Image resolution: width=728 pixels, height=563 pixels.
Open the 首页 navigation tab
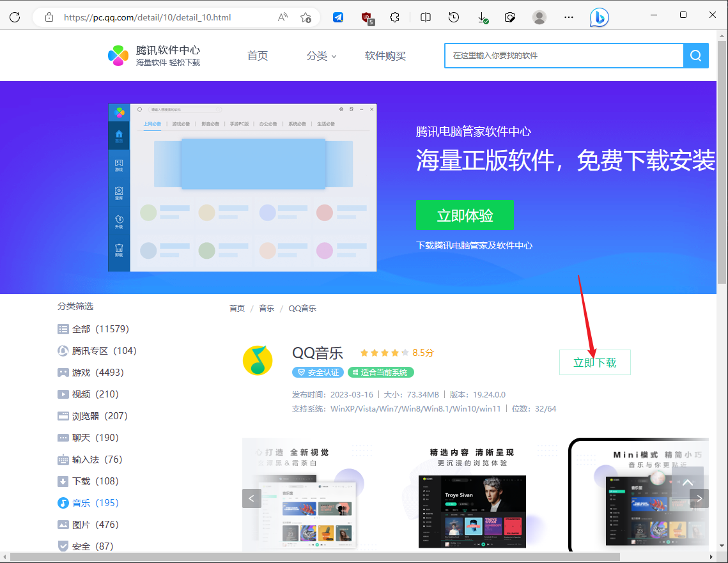pos(258,56)
